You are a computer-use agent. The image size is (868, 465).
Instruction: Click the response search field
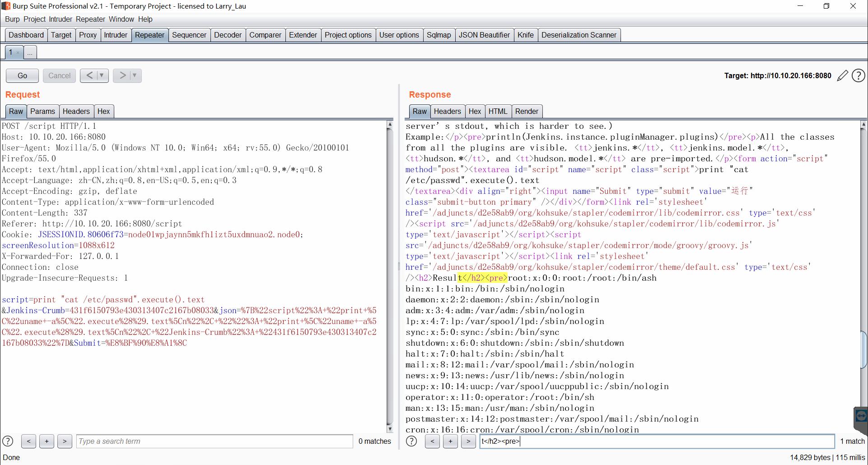point(657,441)
